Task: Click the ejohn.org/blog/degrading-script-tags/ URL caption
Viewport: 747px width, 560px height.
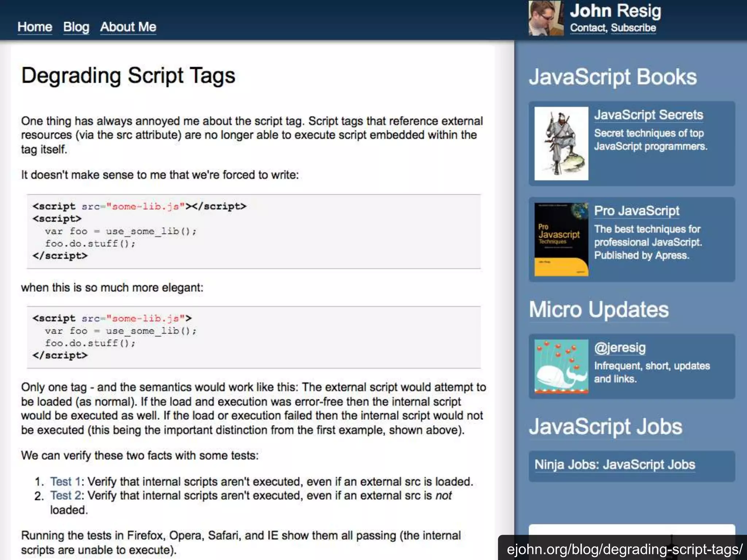Action: (624, 549)
